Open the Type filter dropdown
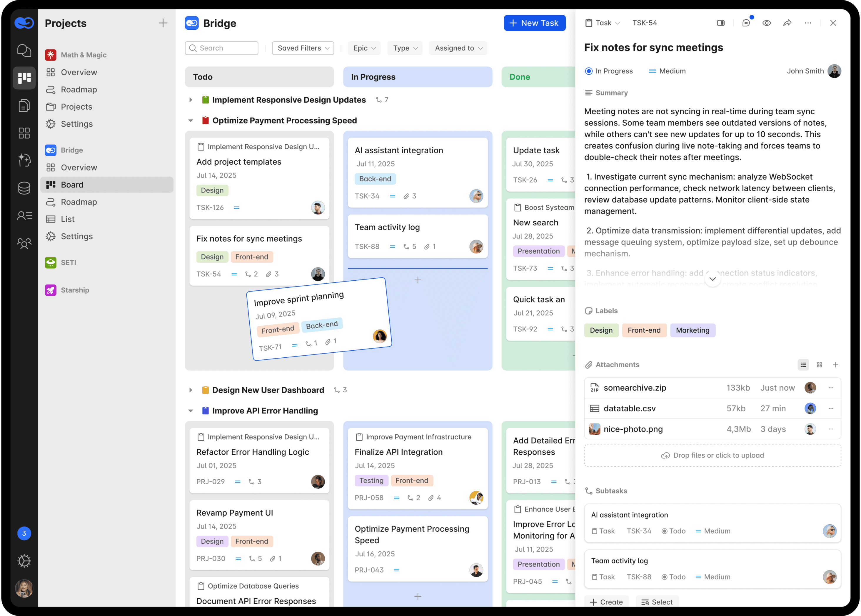861x616 pixels. point(405,48)
